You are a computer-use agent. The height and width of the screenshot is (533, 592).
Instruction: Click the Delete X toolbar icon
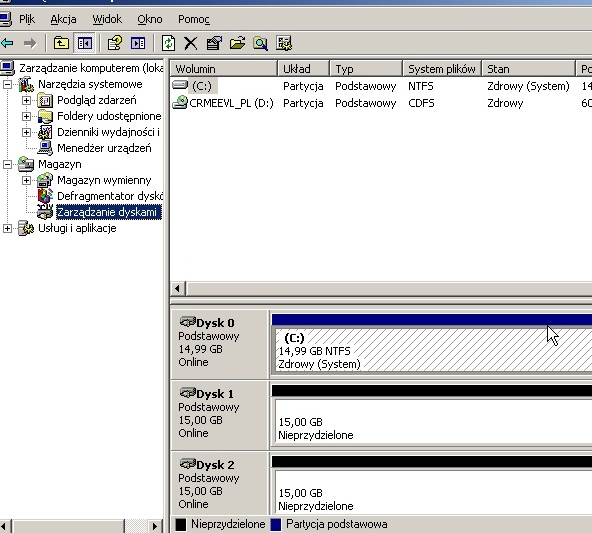[191, 43]
